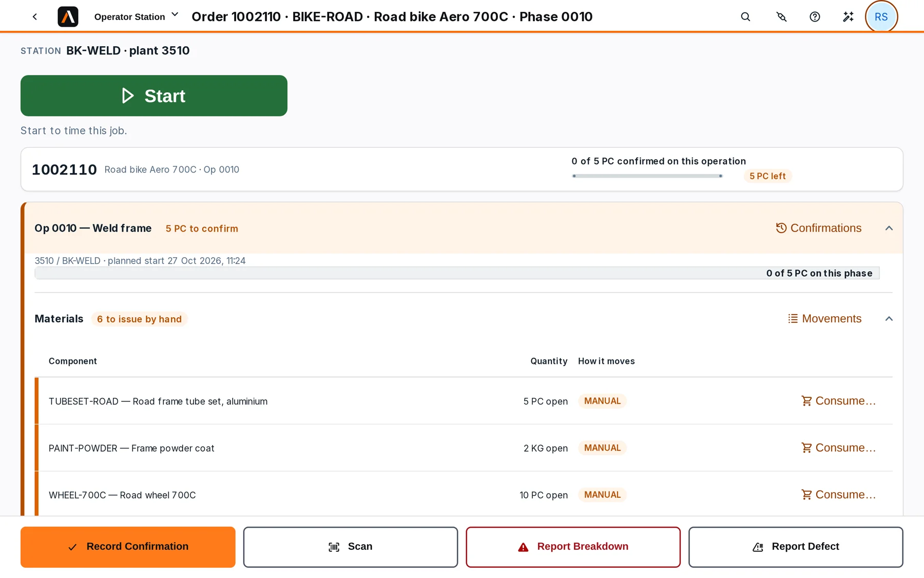Open help via the question mark icon
Image resolution: width=924 pixels, height=578 pixels.
(815, 17)
